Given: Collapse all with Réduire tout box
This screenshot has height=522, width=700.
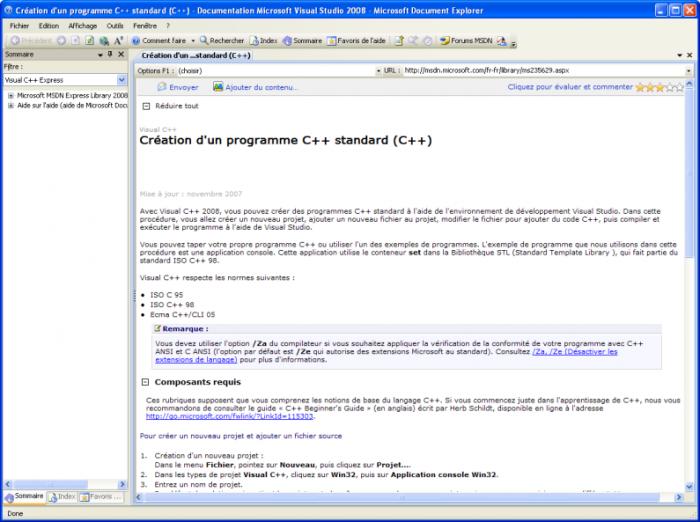Looking at the screenshot, I should [x=146, y=106].
